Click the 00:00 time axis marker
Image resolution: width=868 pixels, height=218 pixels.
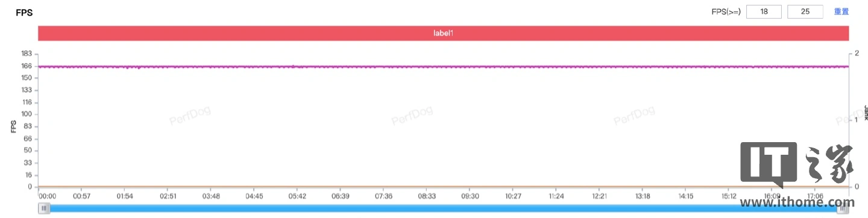click(x=48, y=196)
